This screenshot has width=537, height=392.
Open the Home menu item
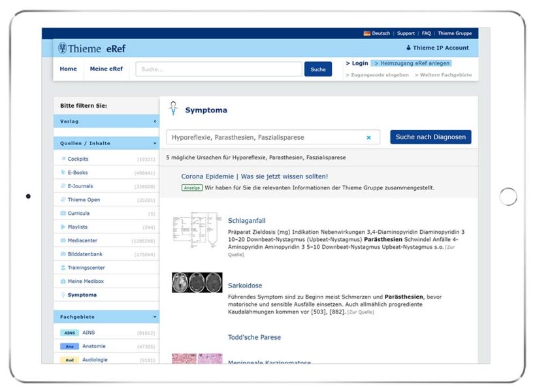click(68, 69)
